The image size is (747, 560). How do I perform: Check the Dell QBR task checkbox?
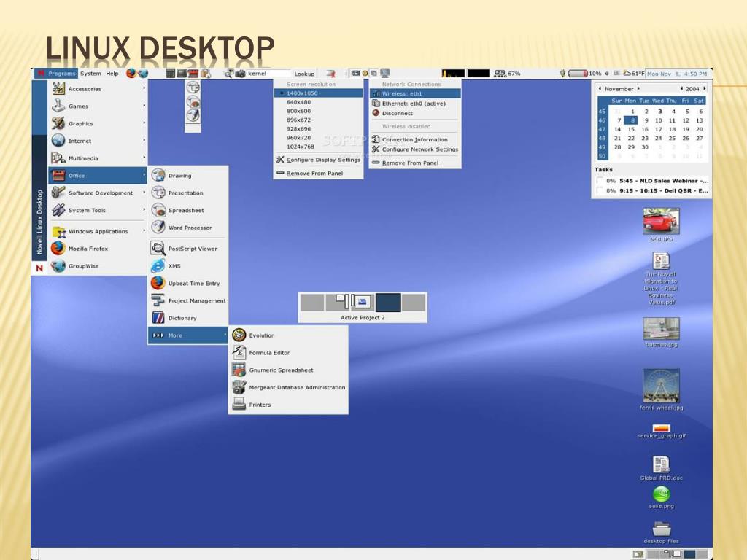[600, 190]
